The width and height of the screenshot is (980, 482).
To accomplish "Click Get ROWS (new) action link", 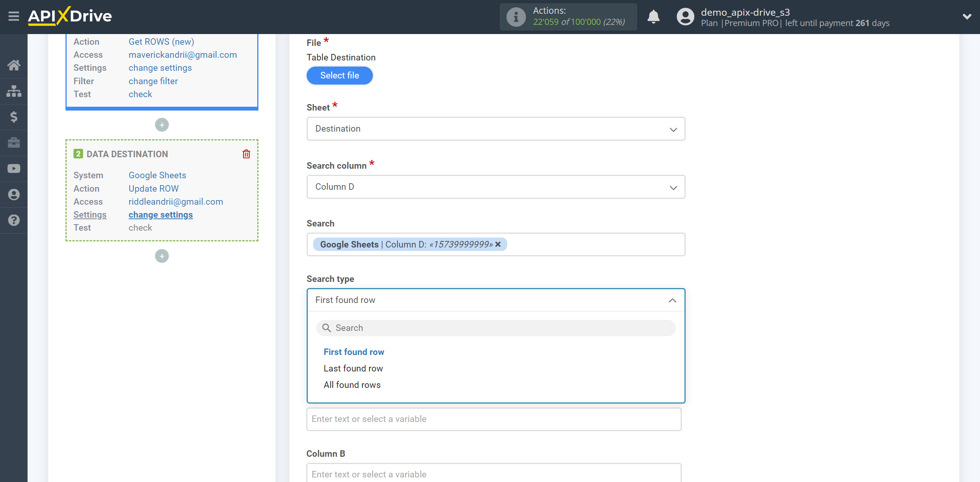I will pos(161,42).
